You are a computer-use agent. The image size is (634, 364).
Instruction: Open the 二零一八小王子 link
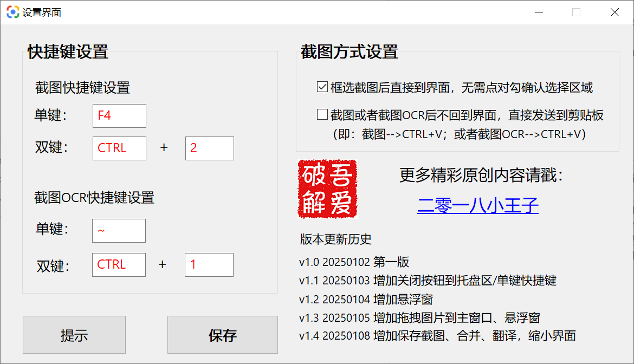(x=478, y=205)
